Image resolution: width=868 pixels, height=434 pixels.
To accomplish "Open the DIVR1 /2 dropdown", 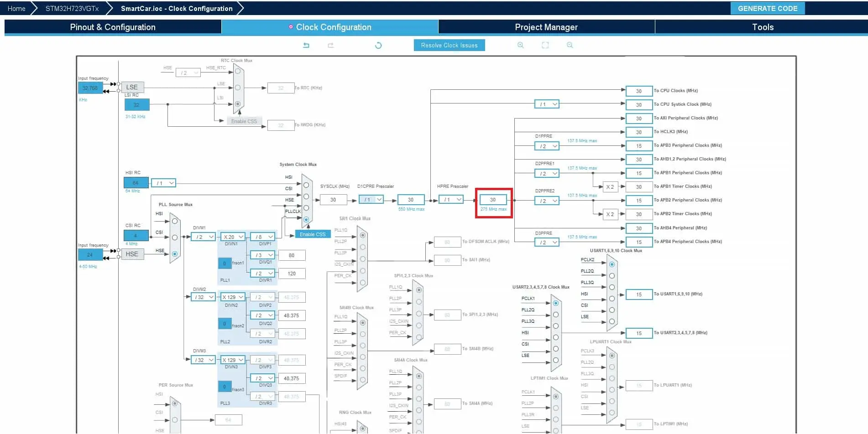I will pyautogui.click(x=262, y=274).
